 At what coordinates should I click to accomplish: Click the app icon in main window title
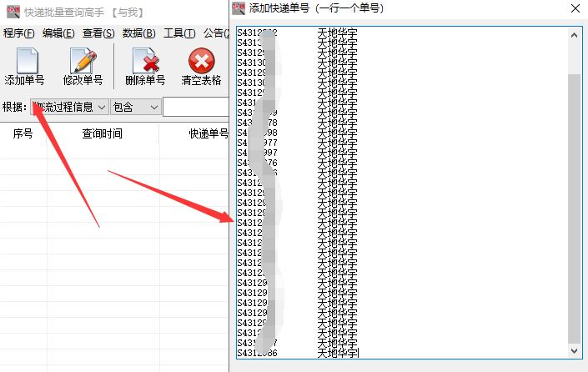point(13,12)
